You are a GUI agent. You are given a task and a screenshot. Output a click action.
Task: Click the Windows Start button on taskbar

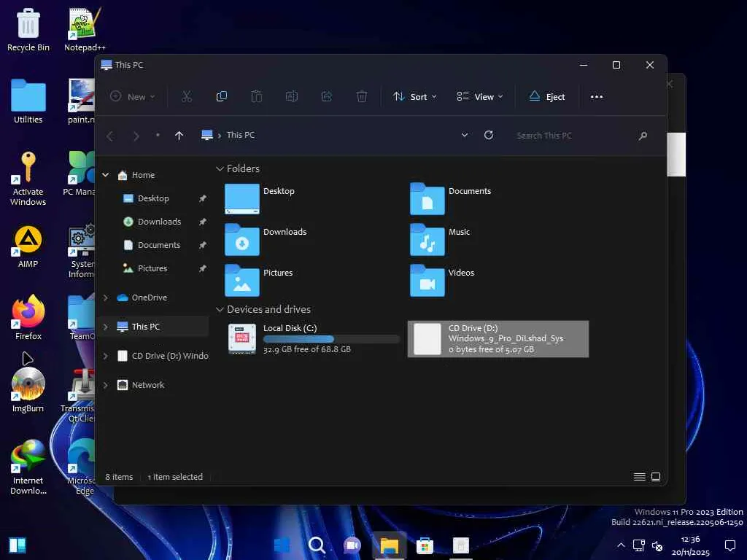click(282, 545)
